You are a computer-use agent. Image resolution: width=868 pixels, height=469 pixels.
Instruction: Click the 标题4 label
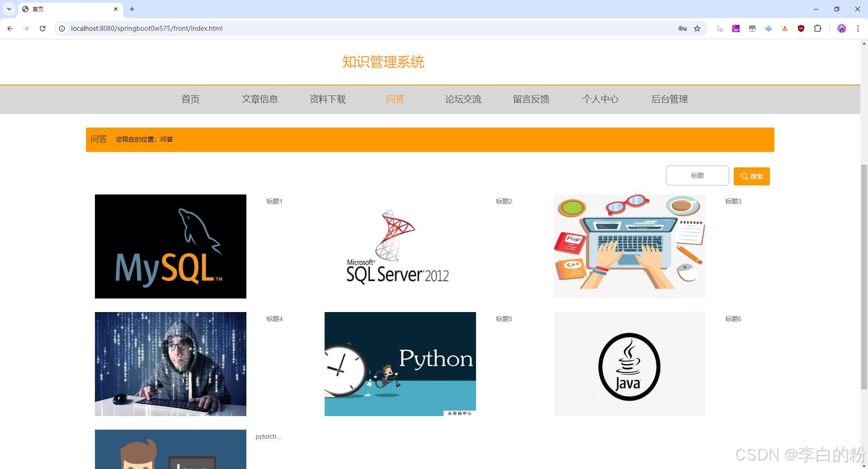274,319
